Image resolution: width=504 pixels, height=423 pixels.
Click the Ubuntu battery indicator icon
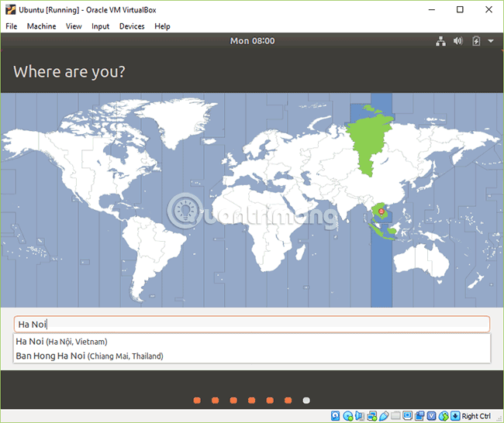[476, 41]
